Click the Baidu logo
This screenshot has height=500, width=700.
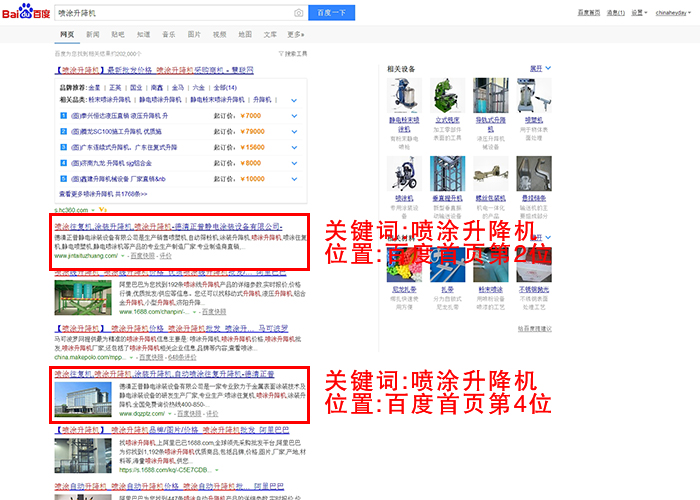coord(26,12)
